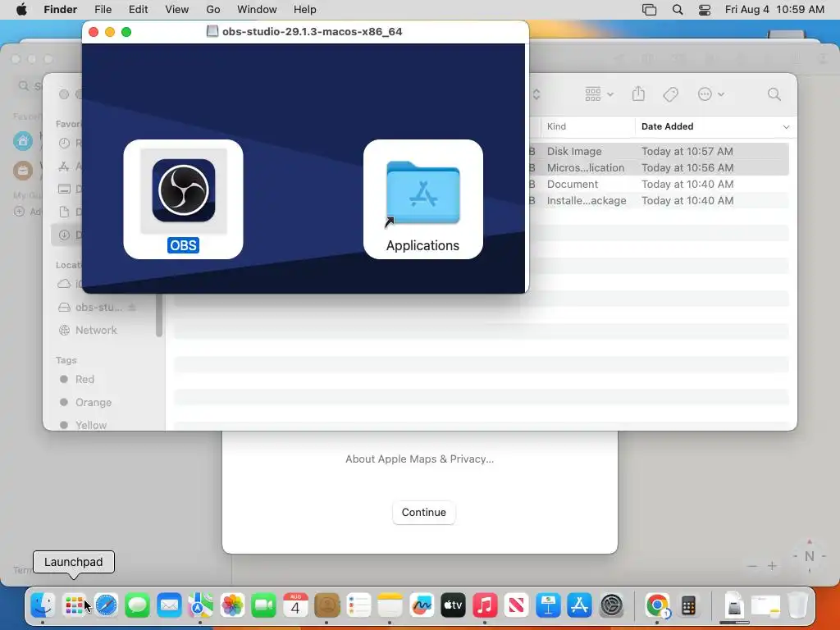Select the obs-stu... volume in sidebar
840x630 pixels.
tap(98, 307)
